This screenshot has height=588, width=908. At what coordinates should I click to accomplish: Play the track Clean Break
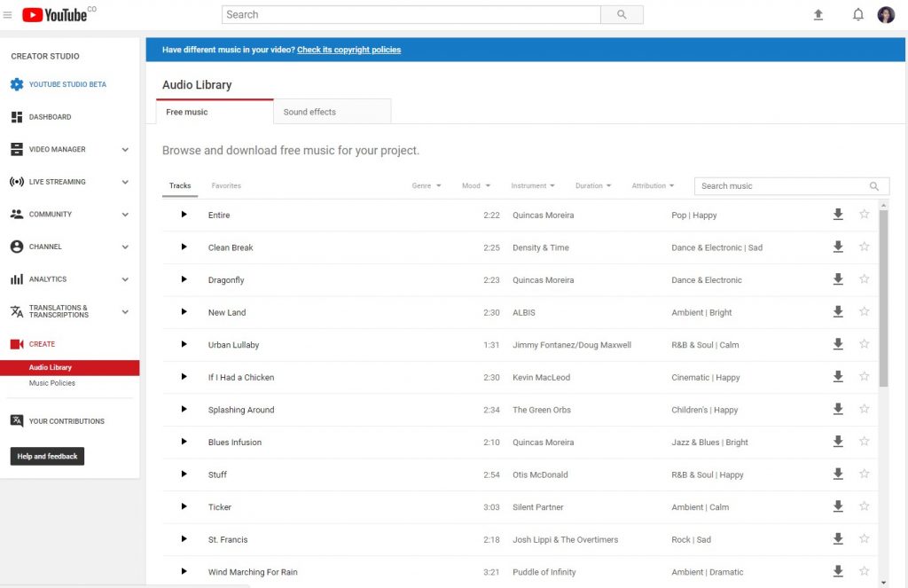pyautogui.click(x=184, y=247)
